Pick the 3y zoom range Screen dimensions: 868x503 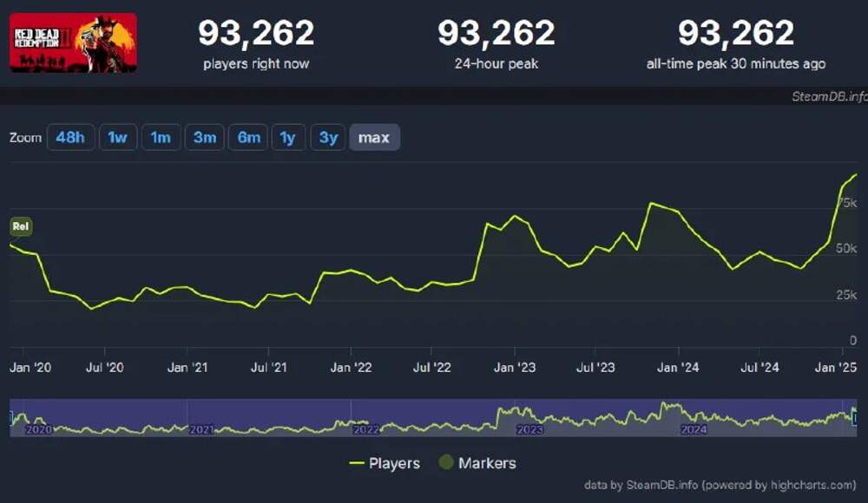(x=328, y=137)
